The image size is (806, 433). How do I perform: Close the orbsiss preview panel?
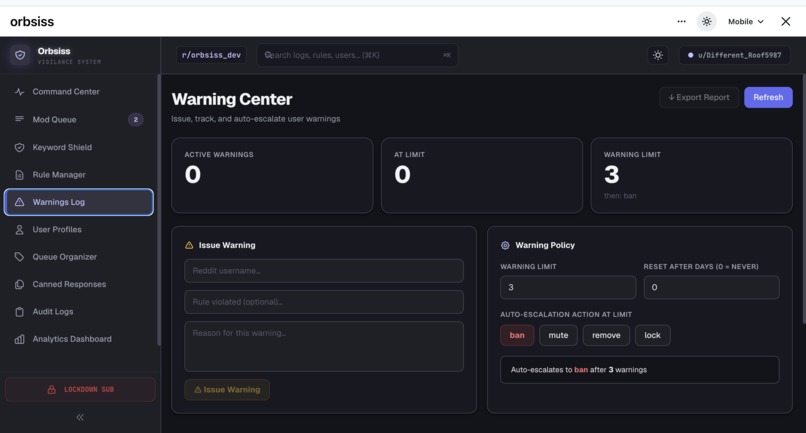click(x=785, y=22)
